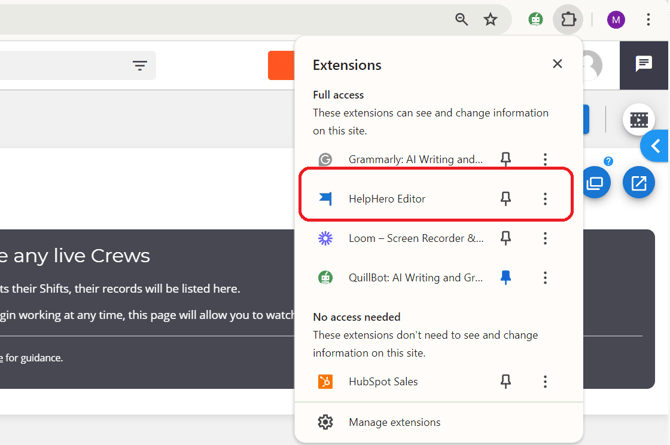The width and height of the screenshot is (670, 445).
Task: Click the Extensions puzzle icon in toolbar
Action: click(568, 19)
